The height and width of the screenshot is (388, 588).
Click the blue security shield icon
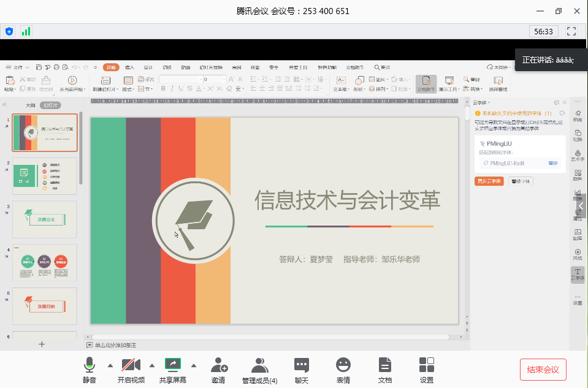[x=9, y=31]
